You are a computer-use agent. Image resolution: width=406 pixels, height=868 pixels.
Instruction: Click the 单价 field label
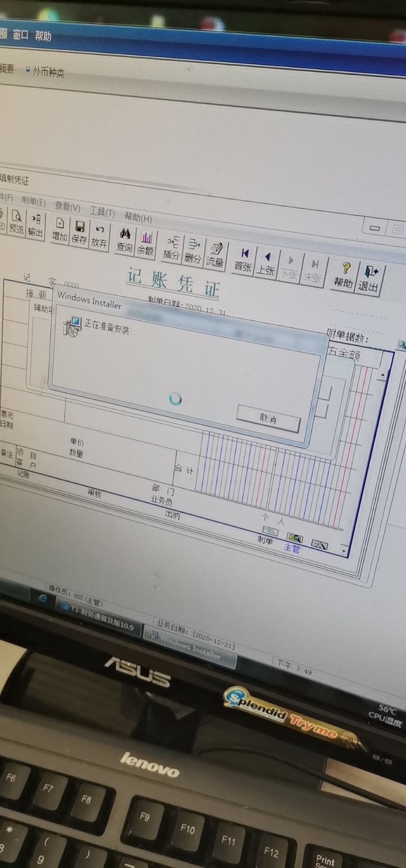click(76, 442)
